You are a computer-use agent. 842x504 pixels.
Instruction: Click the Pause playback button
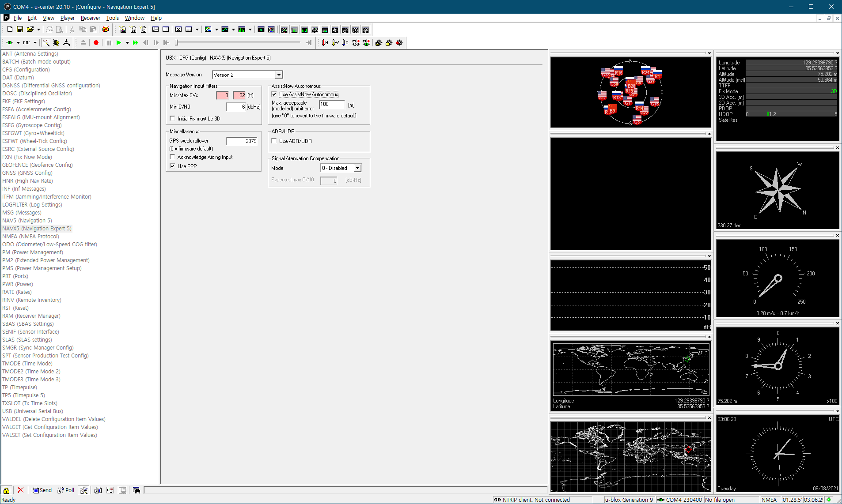click(x=109, y=43)
